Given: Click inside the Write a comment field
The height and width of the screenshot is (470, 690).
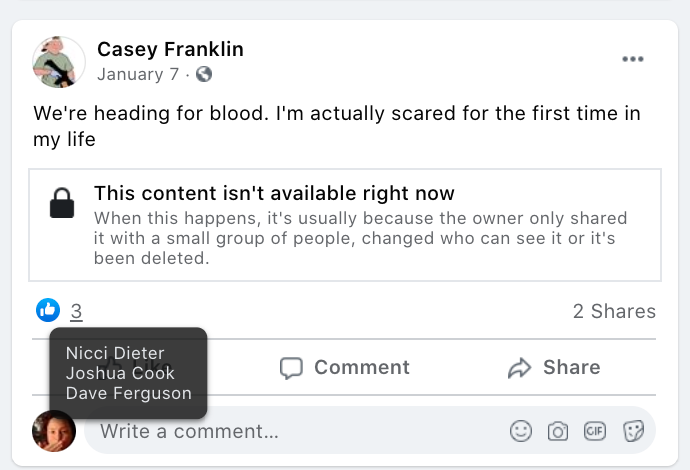Looking at the screenshot, I should (290, 431).
